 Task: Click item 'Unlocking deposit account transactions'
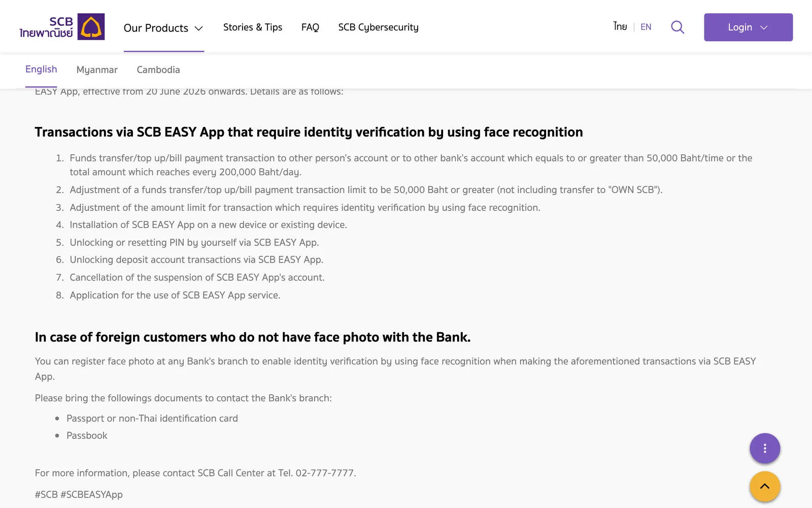[x=196, y=260]
